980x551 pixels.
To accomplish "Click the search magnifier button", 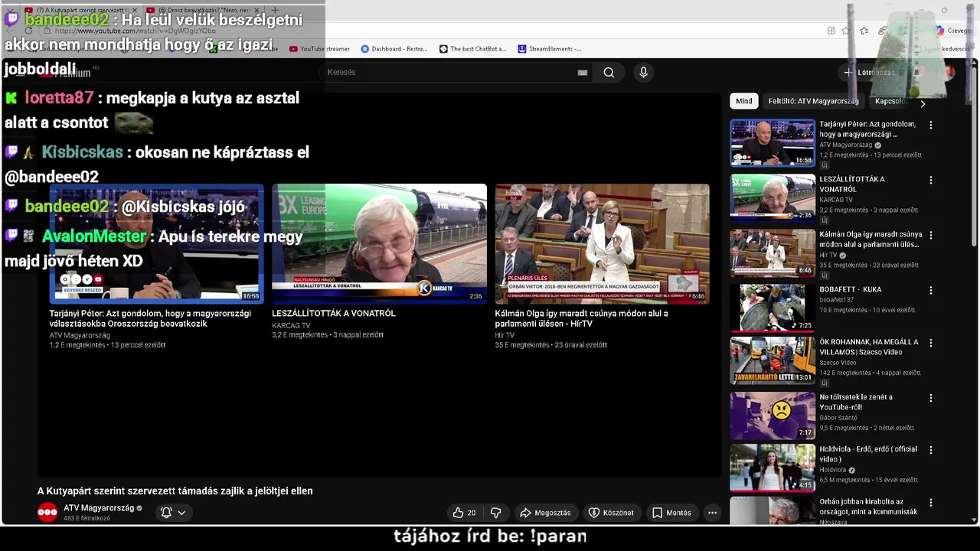I will (609, 73).
